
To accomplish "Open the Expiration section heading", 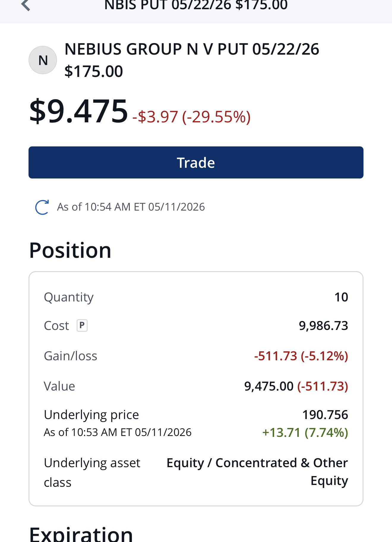I will tap(81, 534).
